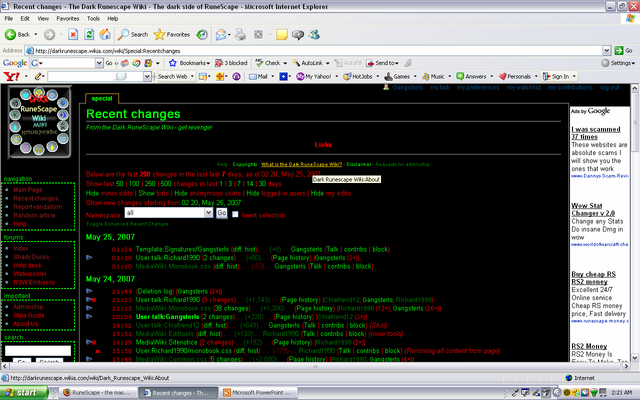Open the Favorites star button
Viewport: 640px width, 400px height.
click(x=171, y=35)
